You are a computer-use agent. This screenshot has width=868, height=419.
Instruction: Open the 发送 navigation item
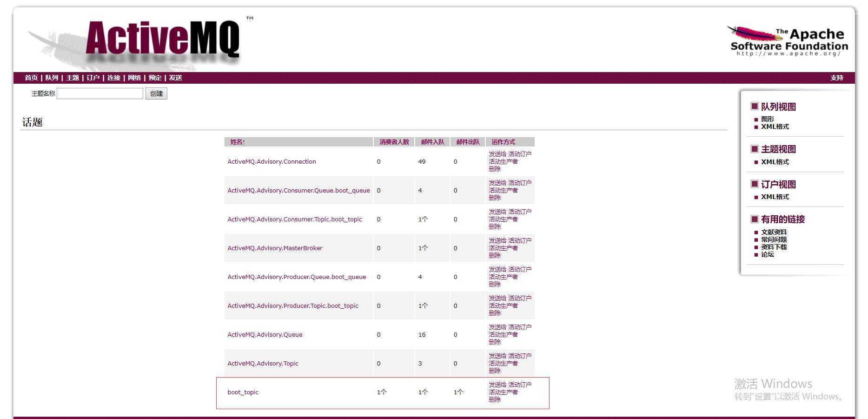pyautogui.click(x=176, y=78)
